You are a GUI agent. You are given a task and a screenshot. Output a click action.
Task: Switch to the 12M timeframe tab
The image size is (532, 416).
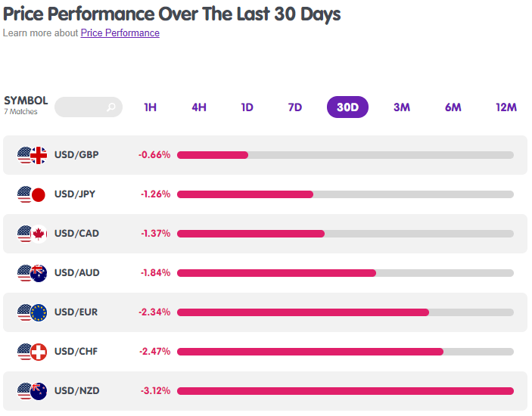(x=506, y=107)
